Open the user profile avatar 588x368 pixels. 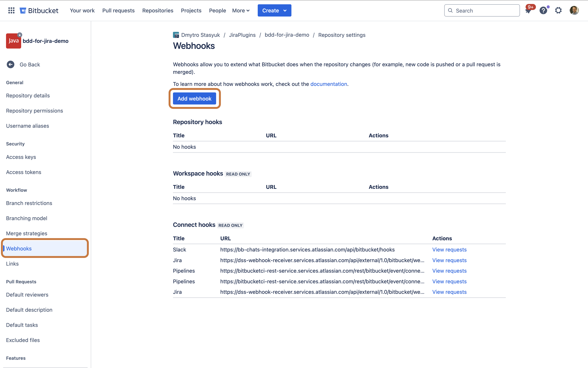(x=574, y=10)
